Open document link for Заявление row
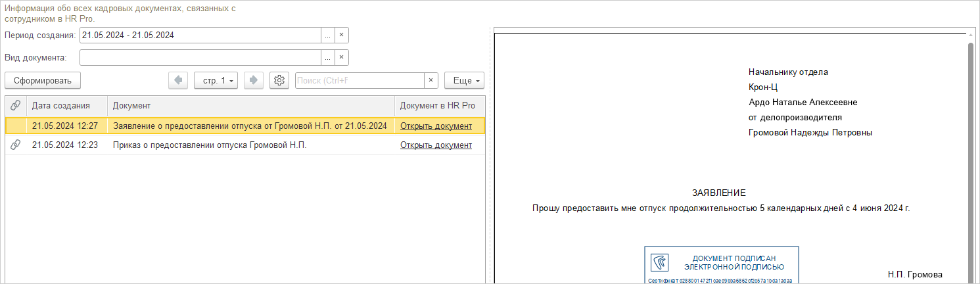Viewport: 980px width, 284px height. tap(436, 126)
